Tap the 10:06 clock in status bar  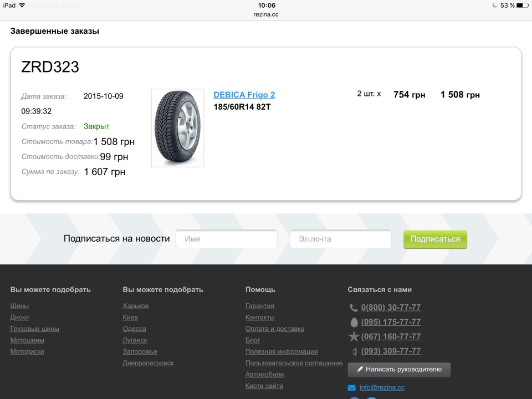point(267,6)
